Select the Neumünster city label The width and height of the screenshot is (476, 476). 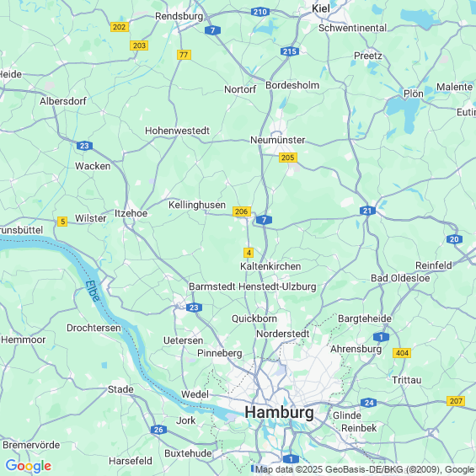pyautogui.click(x=277, y=140)
